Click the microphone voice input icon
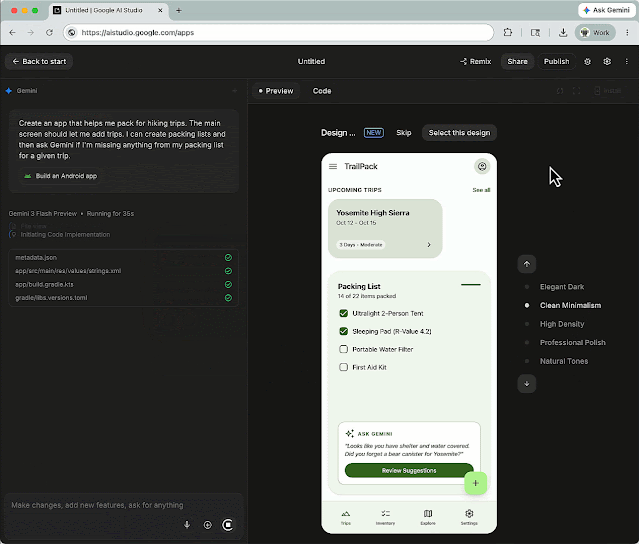This screenshot has height=544, width=639. pyautogui.click(x=187, y=525)
